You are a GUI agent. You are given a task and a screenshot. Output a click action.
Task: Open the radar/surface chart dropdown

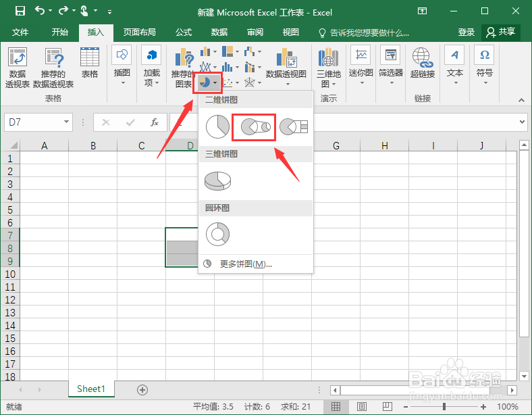click(x=252, y=82)
